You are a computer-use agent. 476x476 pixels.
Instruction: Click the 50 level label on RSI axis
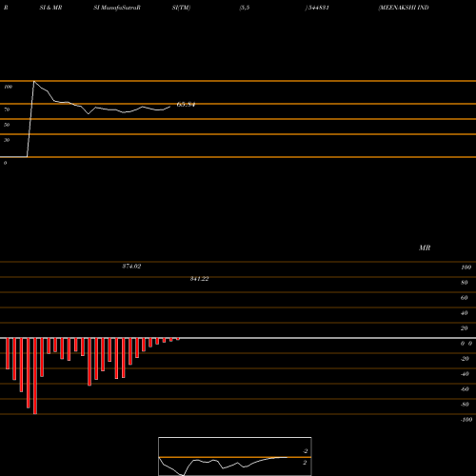pos(7,125)
